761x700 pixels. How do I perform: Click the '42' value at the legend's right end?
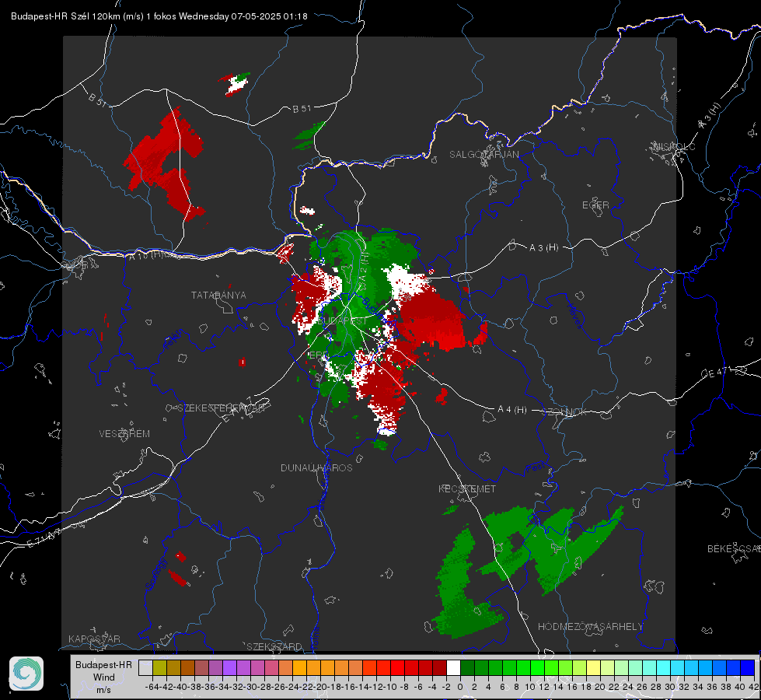(754, 687)
